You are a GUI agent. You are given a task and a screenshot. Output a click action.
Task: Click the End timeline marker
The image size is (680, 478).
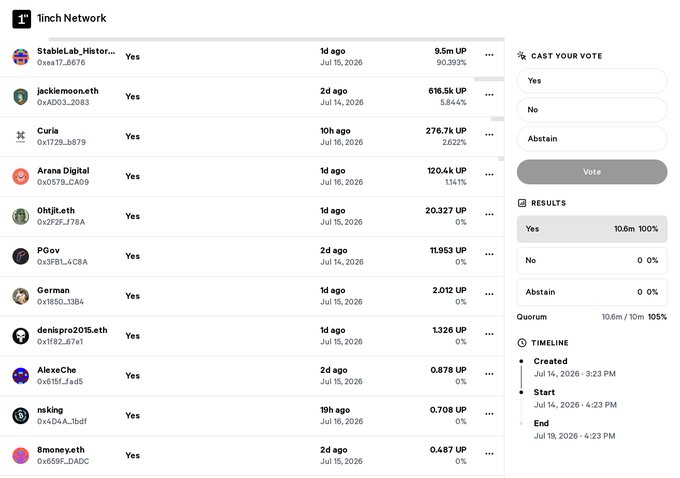521,423
